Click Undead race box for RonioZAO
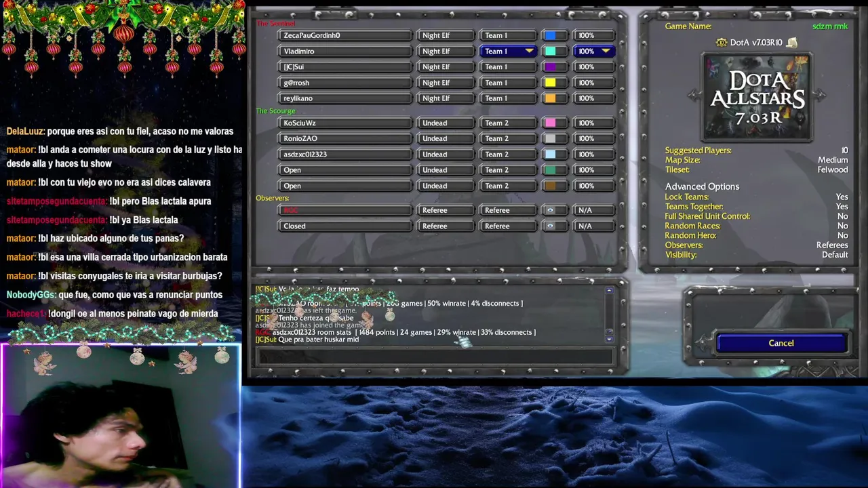This screenshot has height=488, width=868. [x=446, y=138]
